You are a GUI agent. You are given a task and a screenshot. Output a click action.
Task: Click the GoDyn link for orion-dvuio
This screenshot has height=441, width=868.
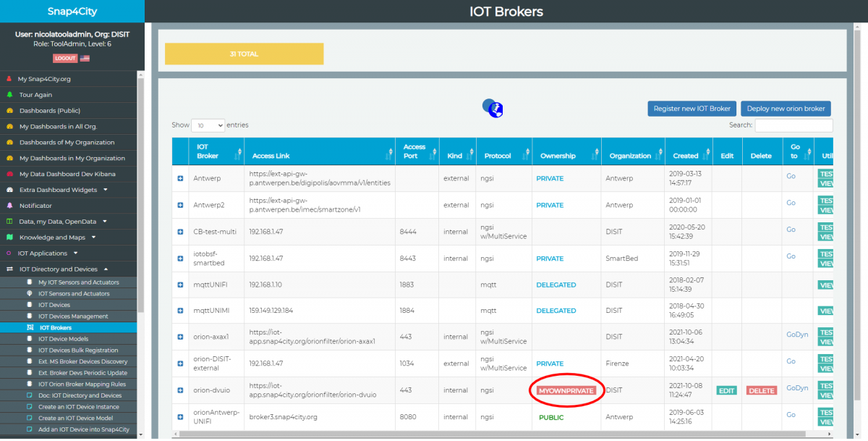coord(797,388)
